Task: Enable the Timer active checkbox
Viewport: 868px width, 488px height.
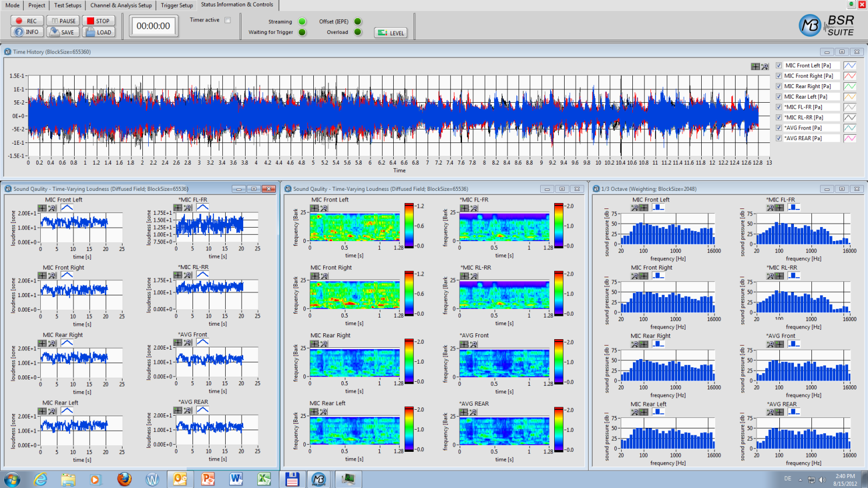Action: click(228, 20)
